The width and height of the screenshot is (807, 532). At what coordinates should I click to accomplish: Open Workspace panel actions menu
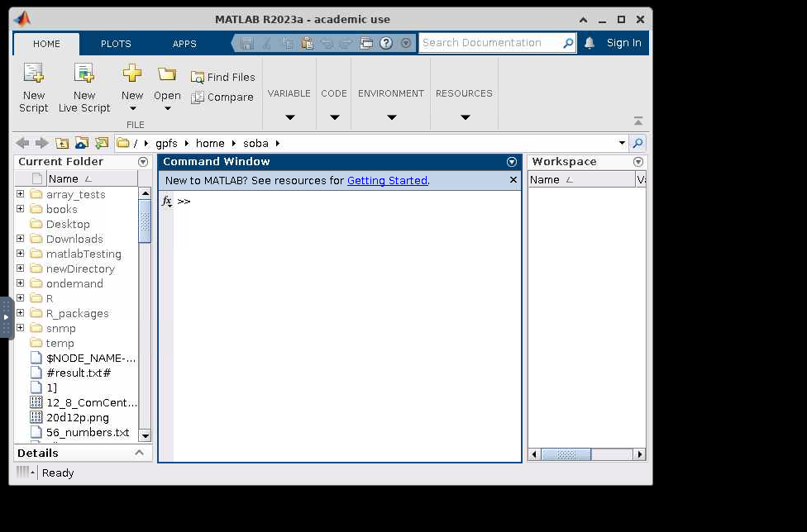(x=638, y=162)
